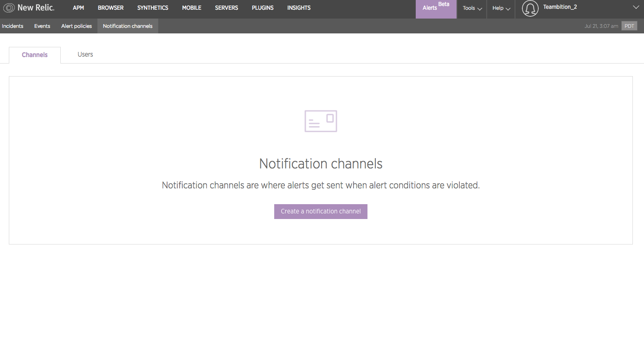Switch to the Users tab
This screenshot has height=348, width=644.
tap(85, 54)
